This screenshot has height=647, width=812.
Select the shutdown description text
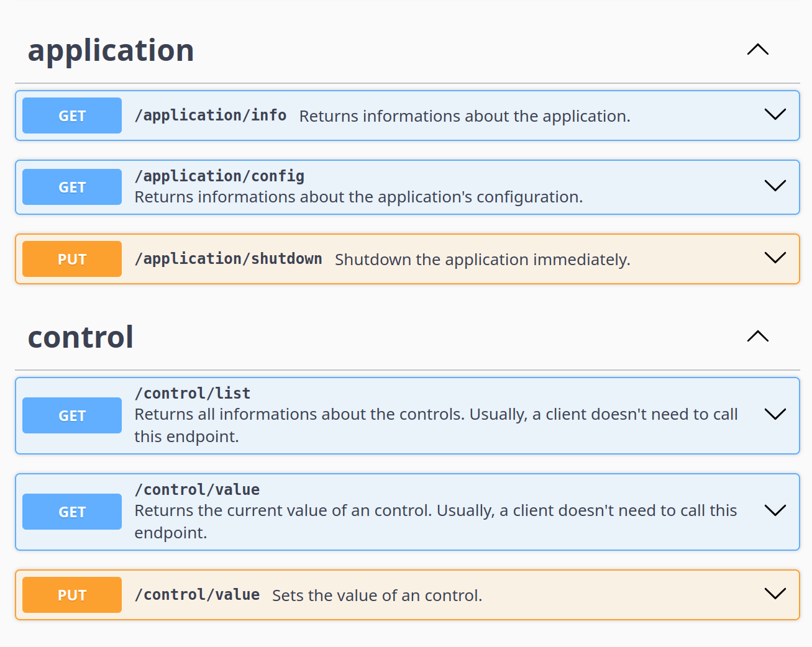483,260
